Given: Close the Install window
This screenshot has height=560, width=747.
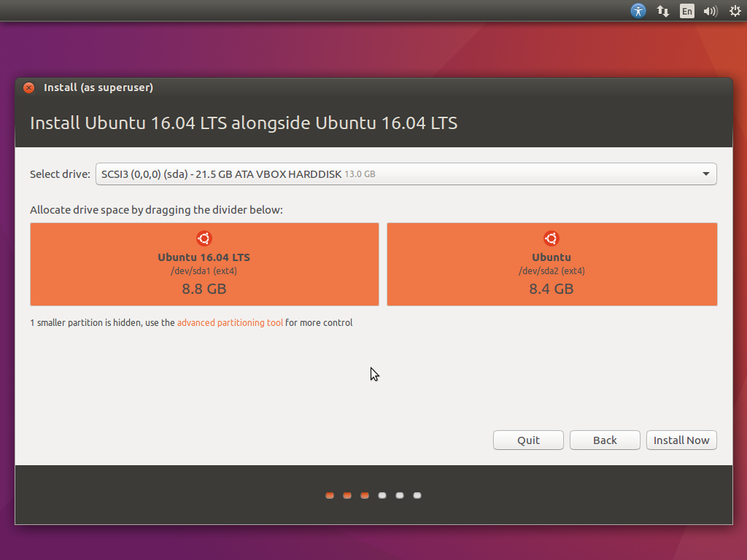Looking at the screenshot, I should coord(28,87).
